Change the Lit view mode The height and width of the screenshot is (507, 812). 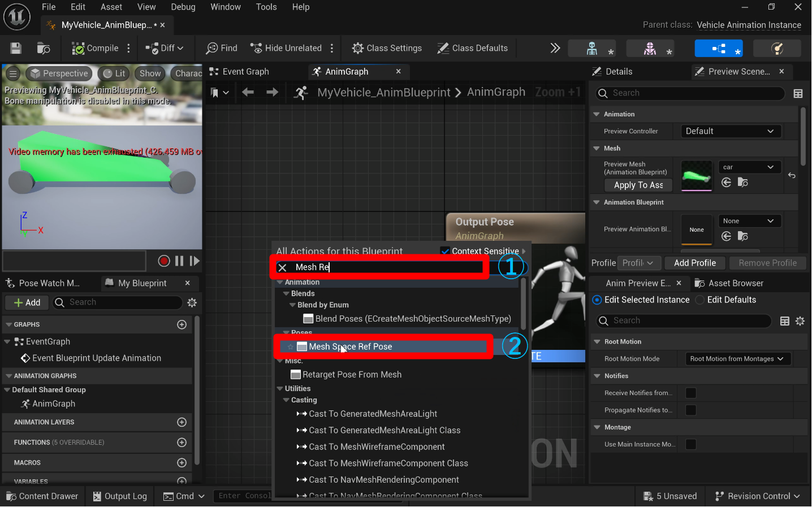pyautogui.click(x=114, y=73)
